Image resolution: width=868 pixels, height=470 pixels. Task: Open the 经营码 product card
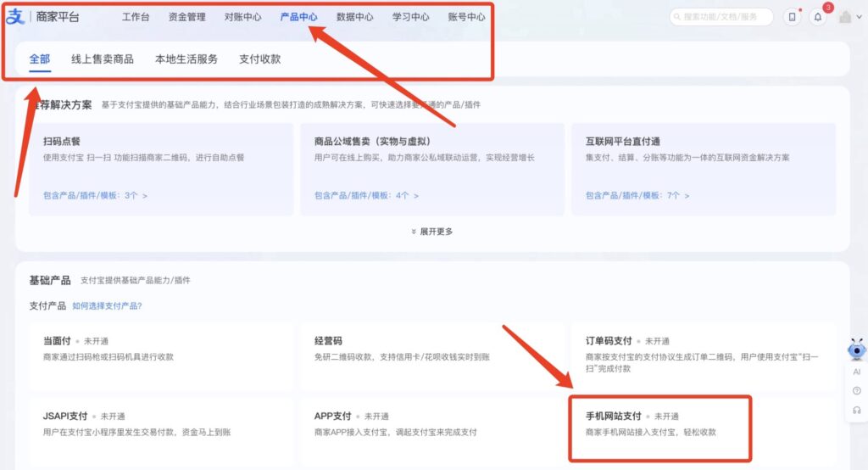coord(431,355)
